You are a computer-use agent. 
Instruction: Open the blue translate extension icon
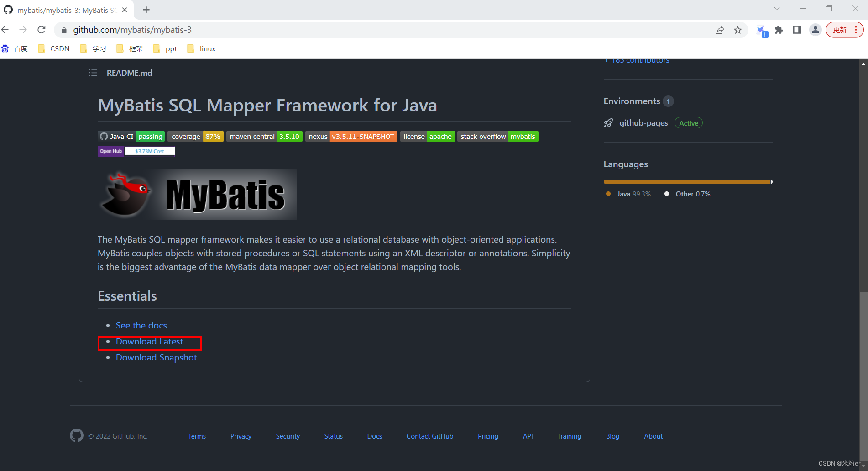pyautogui.click(x=762, y=31)
